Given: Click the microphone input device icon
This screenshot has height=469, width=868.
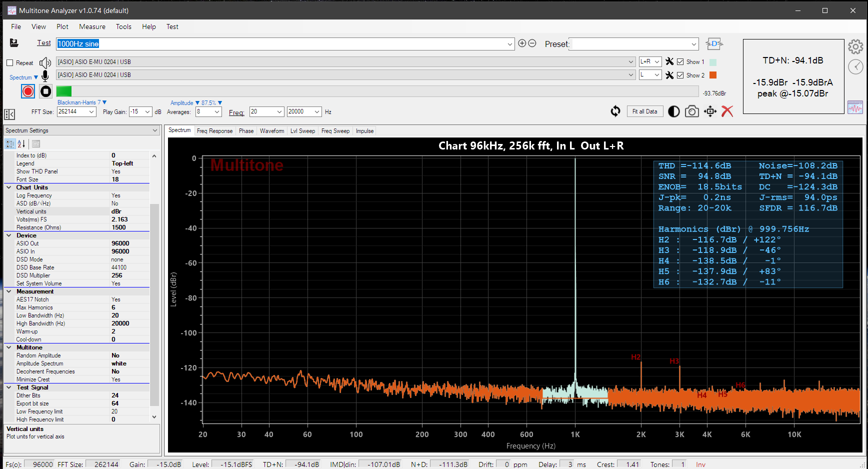Looking at the screenshot, I should [x=45, y=75].
